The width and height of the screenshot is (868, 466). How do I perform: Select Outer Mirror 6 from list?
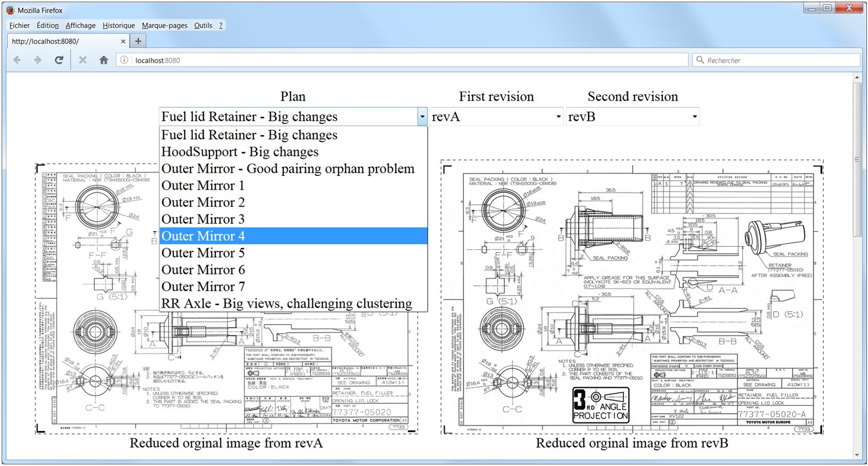[293, 270]
